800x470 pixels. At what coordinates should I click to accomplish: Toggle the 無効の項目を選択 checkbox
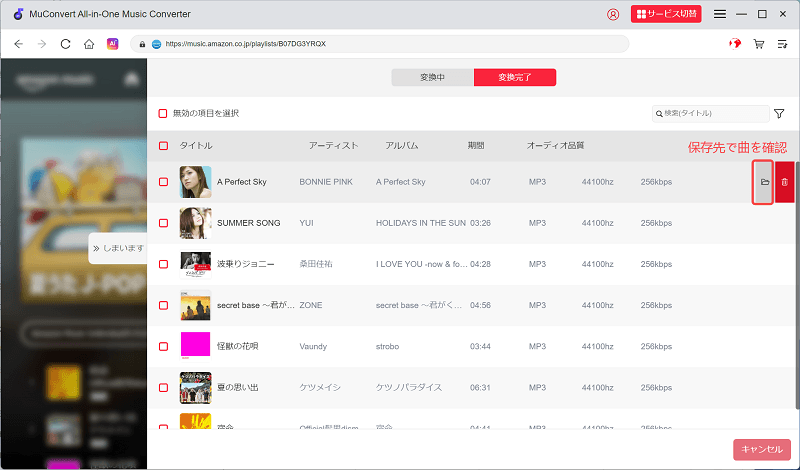163,113
